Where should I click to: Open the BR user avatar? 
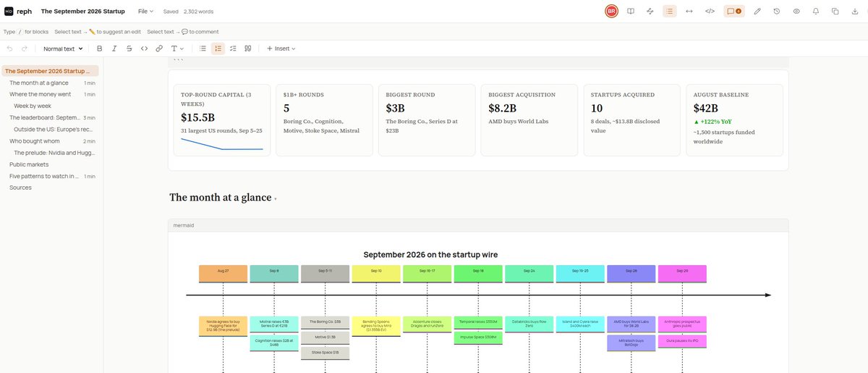[611, 12]
